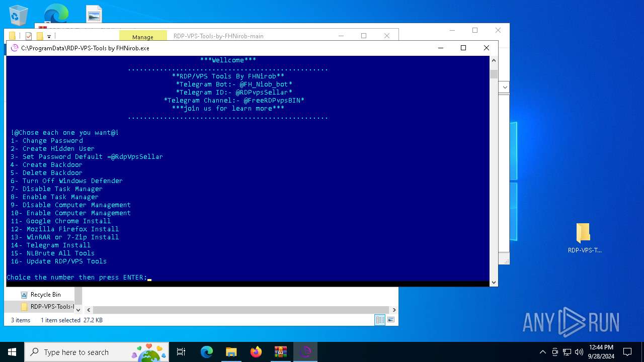Click the Properties quick access icon
The width and height of the screenshot is (644, 362).
click(29, 36)
